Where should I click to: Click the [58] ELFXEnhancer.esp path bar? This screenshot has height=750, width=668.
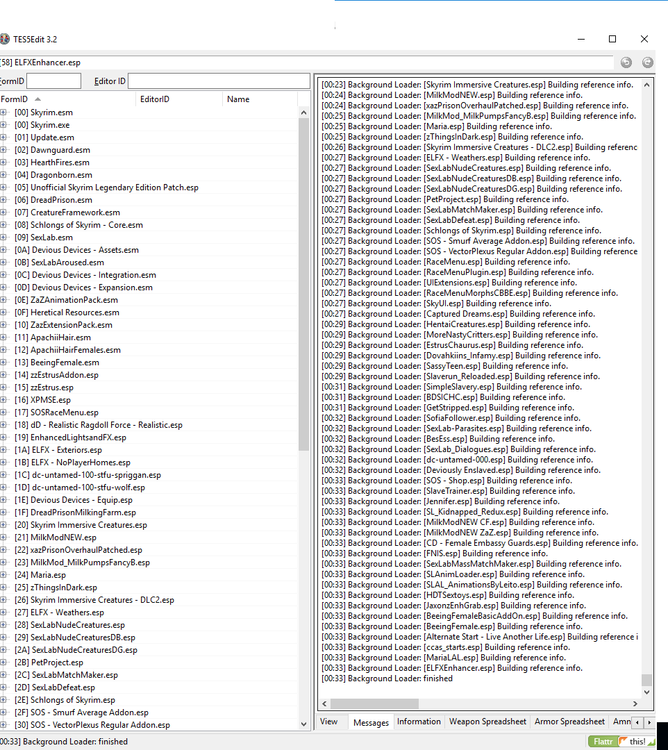pyautogui.click(x=306, y=62)
